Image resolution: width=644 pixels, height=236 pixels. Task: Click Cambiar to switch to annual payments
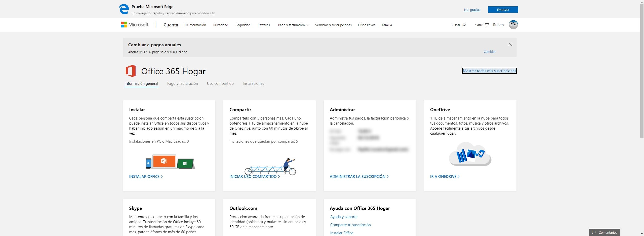490,52
